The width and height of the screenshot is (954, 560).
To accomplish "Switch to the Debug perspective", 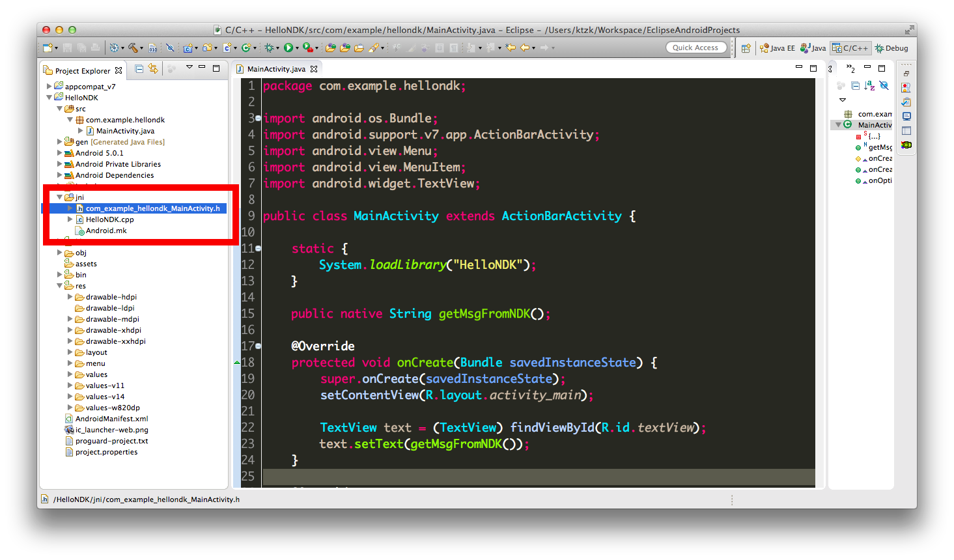I will 891,48.
